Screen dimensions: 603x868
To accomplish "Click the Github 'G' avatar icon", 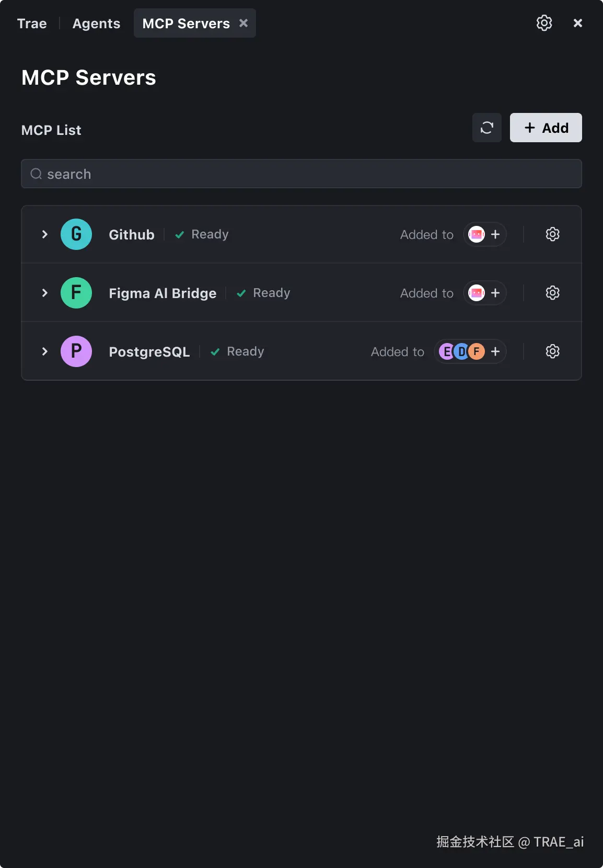I will click(76, 234).
